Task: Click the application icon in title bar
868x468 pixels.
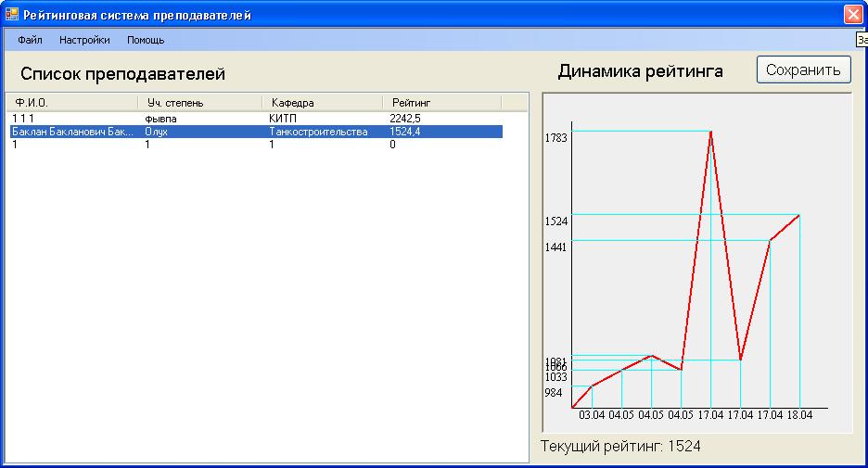Action: [x=12, y=15]
